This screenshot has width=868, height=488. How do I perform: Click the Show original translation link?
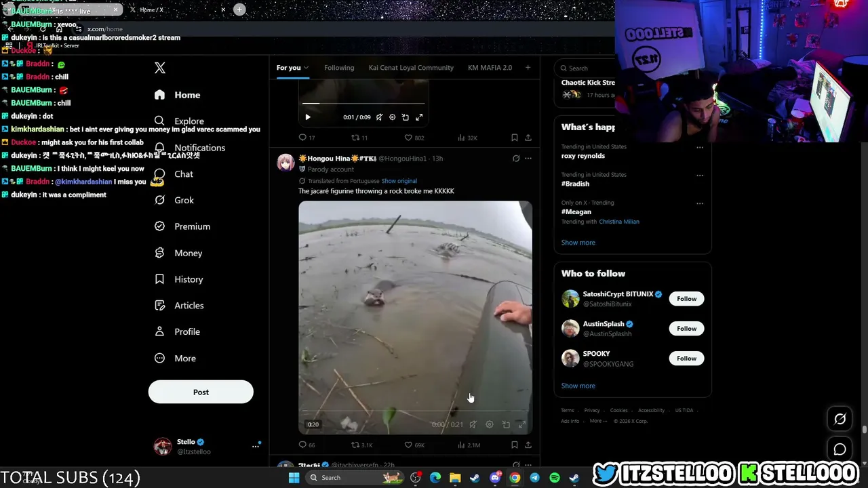coord(399,181)
